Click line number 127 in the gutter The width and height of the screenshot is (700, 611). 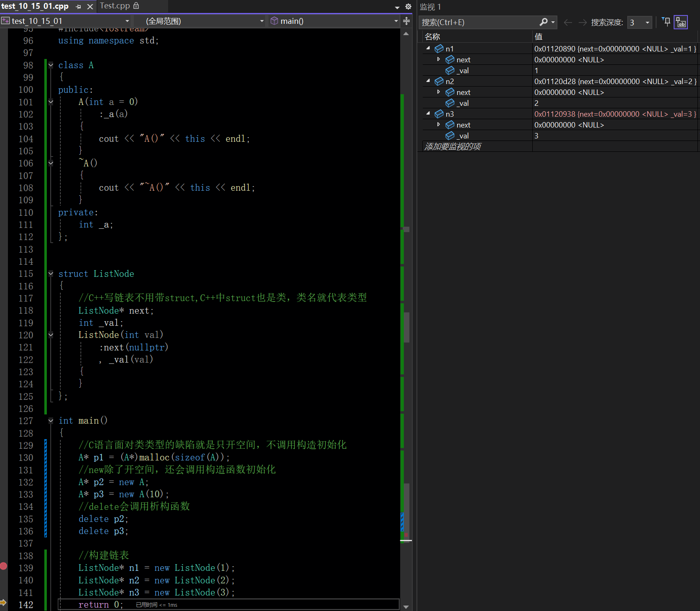click(x=26, y=421)
